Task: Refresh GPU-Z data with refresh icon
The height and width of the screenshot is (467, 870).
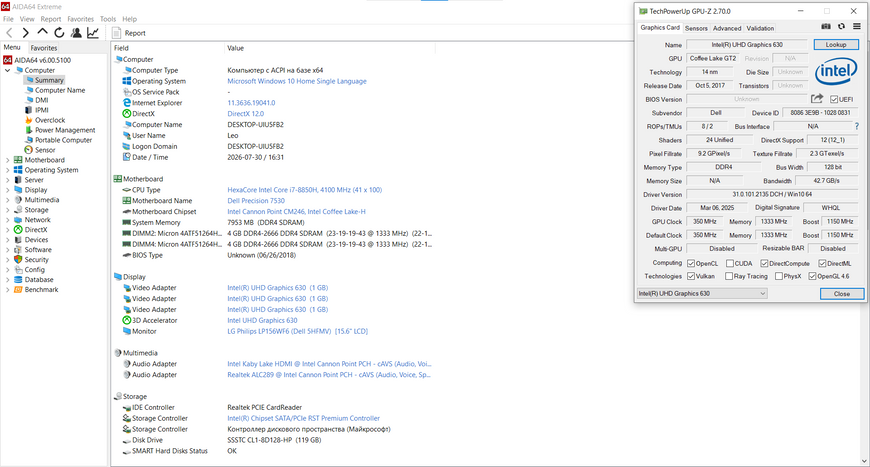Action: click(x=841, y=27)
